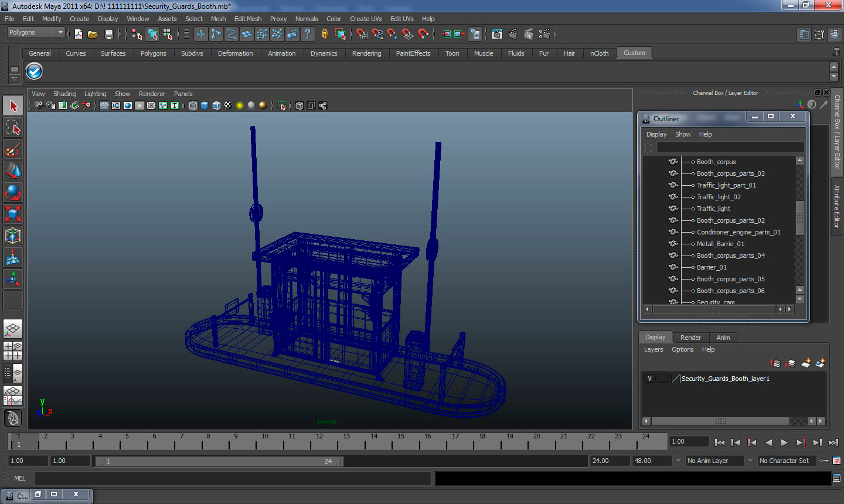Switch to the Render layer tab
This screenshot has width=844, height=504.
[x=690, y=338]
